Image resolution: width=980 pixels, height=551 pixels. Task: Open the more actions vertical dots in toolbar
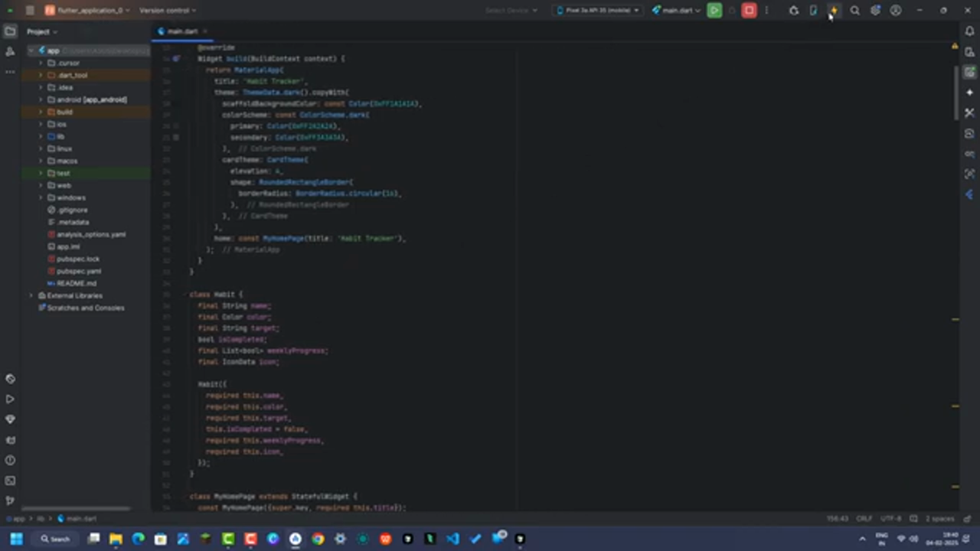pyautogui.click(x=766, y=11)
